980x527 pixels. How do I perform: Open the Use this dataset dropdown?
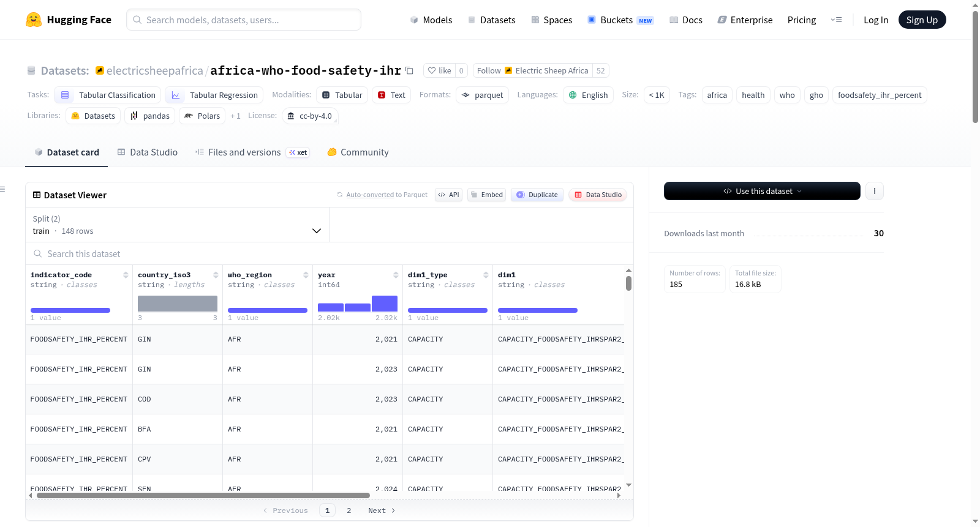pos(762,191)
